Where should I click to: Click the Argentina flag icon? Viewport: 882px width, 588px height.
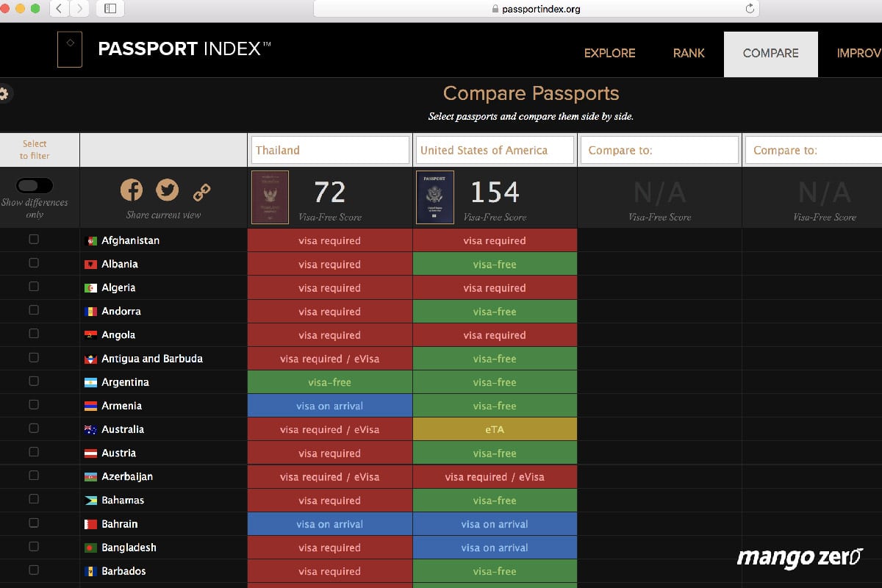point(92,382)
